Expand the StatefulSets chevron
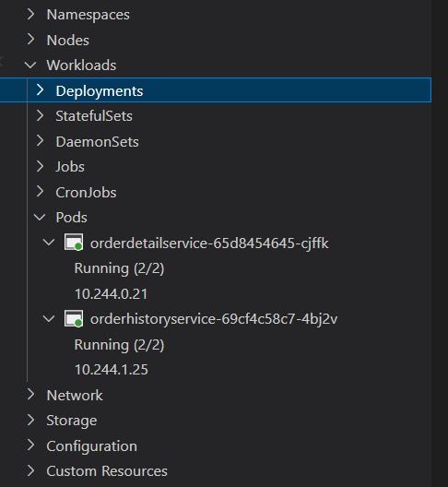Screen dimensions: 448x487 (40, 115)
